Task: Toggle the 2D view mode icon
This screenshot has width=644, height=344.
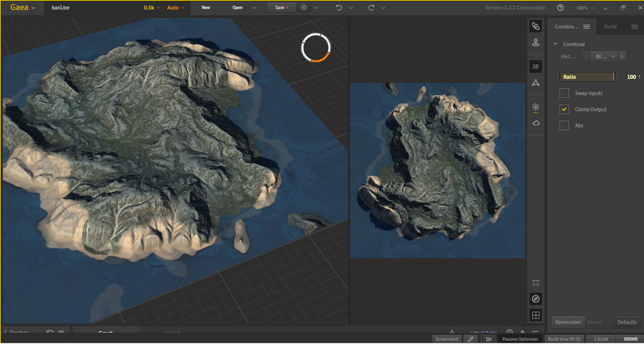Action: [x=536, y=67]
